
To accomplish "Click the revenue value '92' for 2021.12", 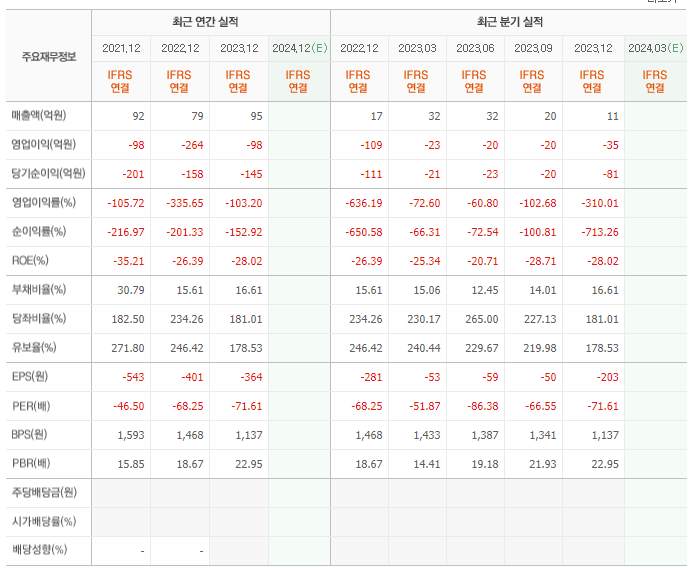I will (x=138, y=116).
